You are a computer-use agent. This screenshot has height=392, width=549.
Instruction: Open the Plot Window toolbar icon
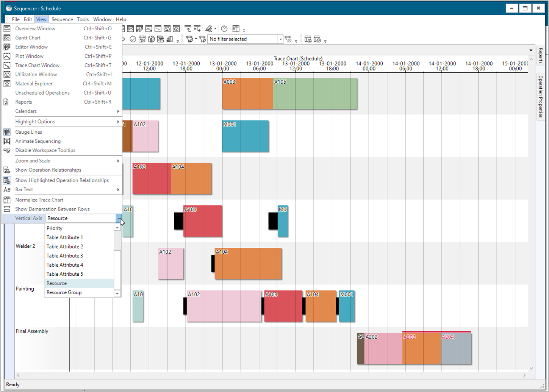click(x=149, y=28)
